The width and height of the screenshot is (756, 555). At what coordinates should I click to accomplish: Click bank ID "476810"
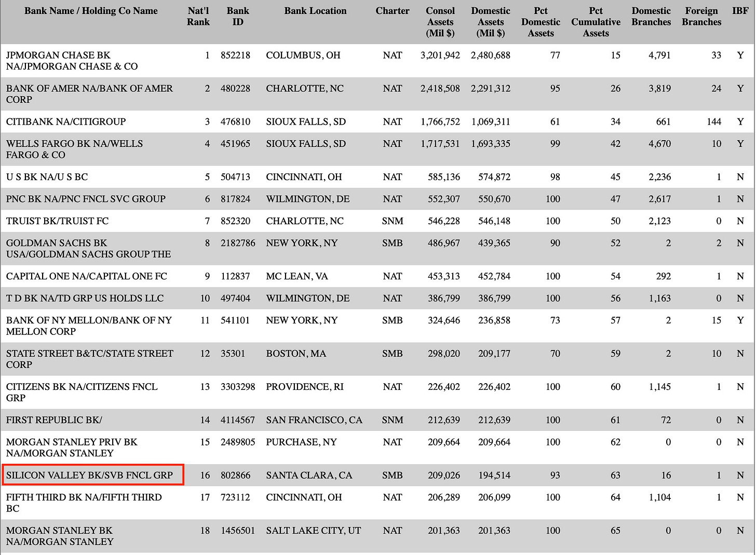point(235,121)
